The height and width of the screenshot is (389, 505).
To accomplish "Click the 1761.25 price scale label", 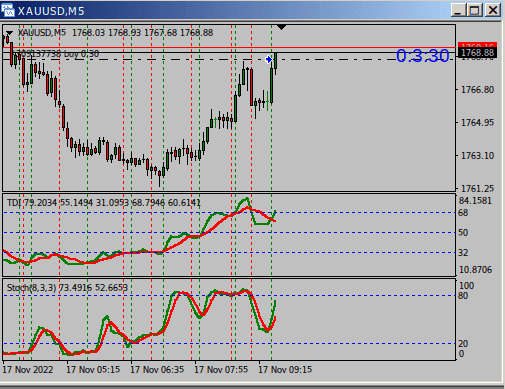I will [x=477, y=189].
